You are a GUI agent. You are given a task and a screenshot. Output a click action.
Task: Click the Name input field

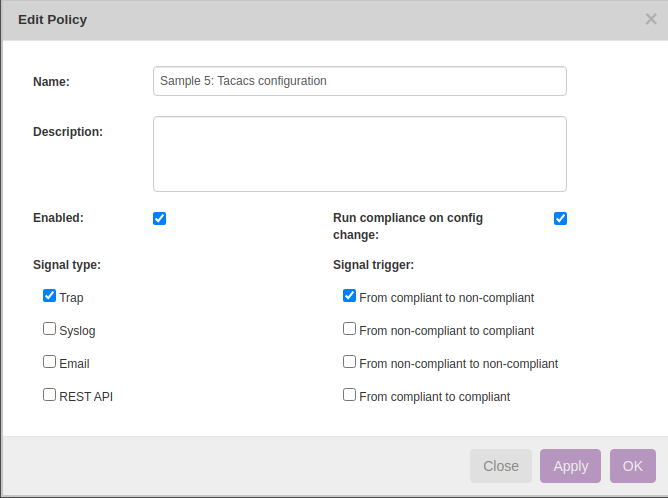coord(359,81)
